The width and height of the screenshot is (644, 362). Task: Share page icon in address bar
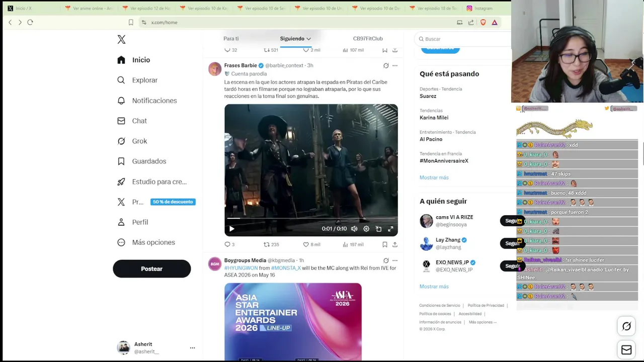[x=471, y=22]
